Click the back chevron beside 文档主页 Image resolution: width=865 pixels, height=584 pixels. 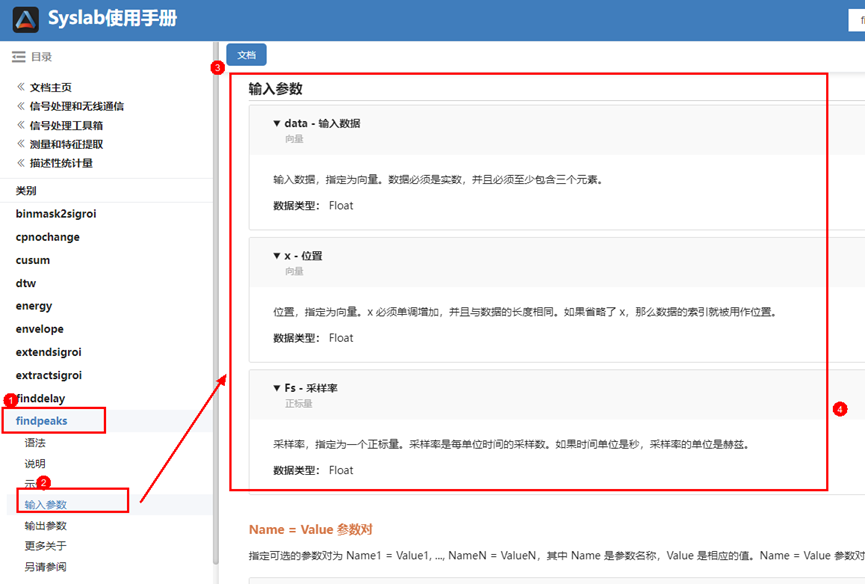pyautogui.click(x=21, y=87)
